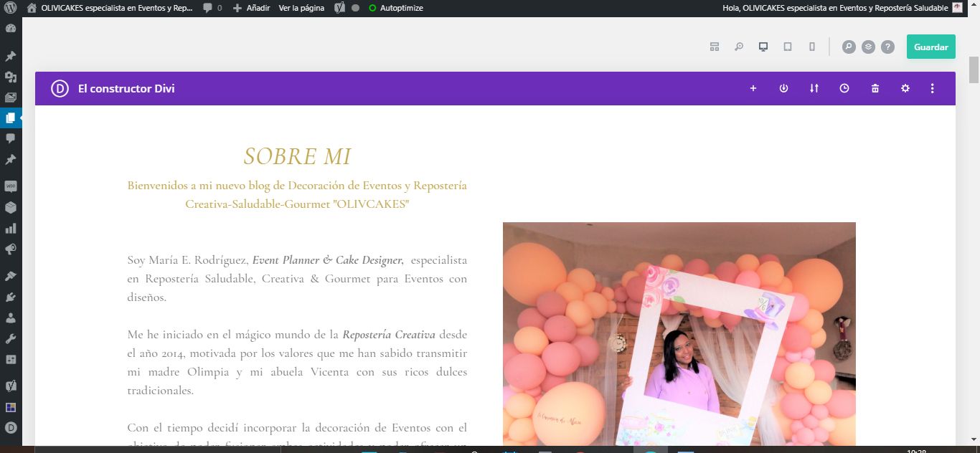Viewport: 980px width, 453px height.
Task: Click the save-to-library power-arrow icon
Action: pos(783,88)
